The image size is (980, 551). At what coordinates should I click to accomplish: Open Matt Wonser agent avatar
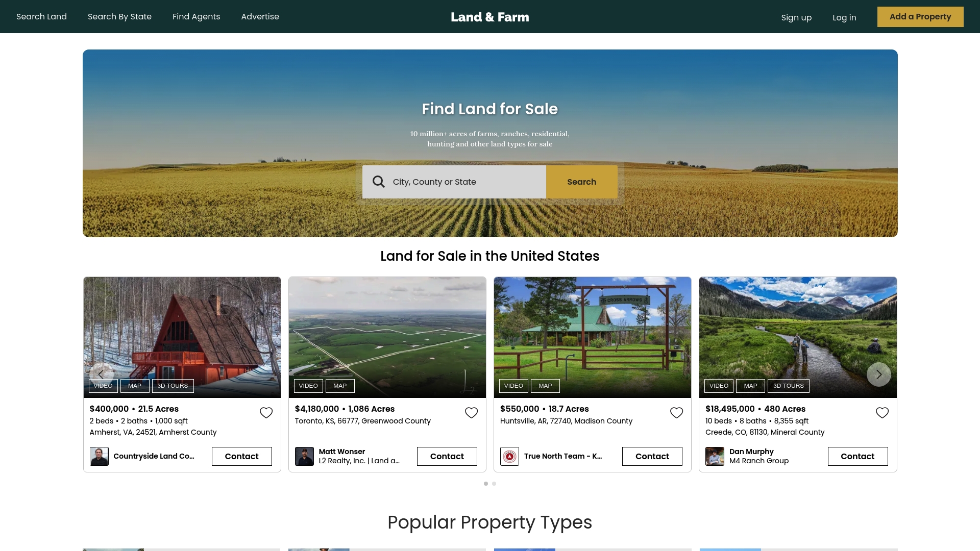coord(304,456)
